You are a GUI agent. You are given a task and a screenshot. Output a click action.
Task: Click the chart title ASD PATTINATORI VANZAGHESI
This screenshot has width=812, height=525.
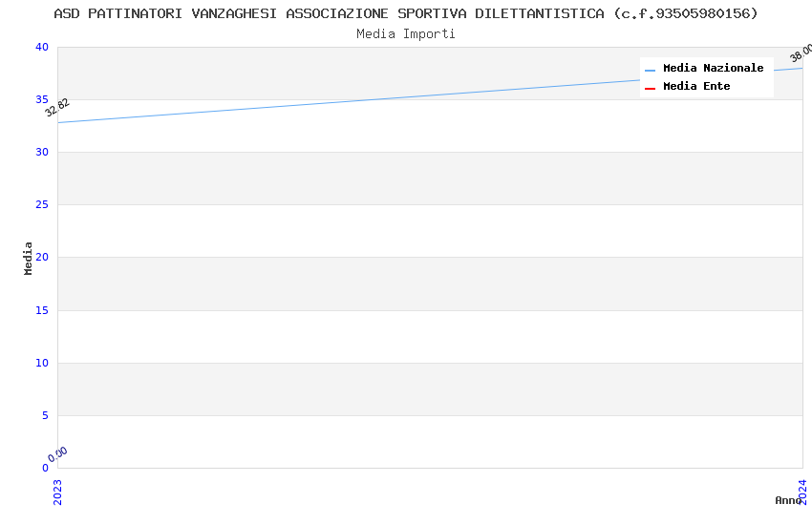pos(405,13)
